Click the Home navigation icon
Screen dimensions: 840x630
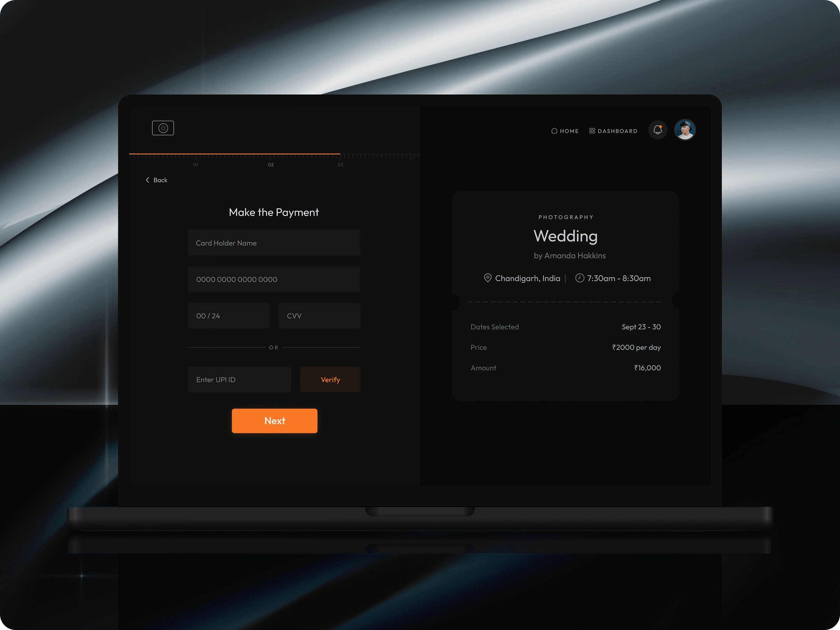(x=554, y=130)
